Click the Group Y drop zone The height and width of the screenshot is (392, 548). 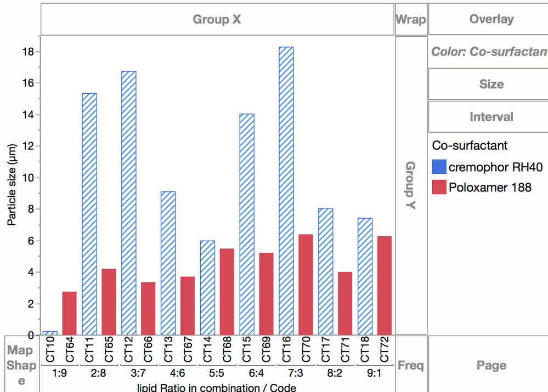[411, 185]
